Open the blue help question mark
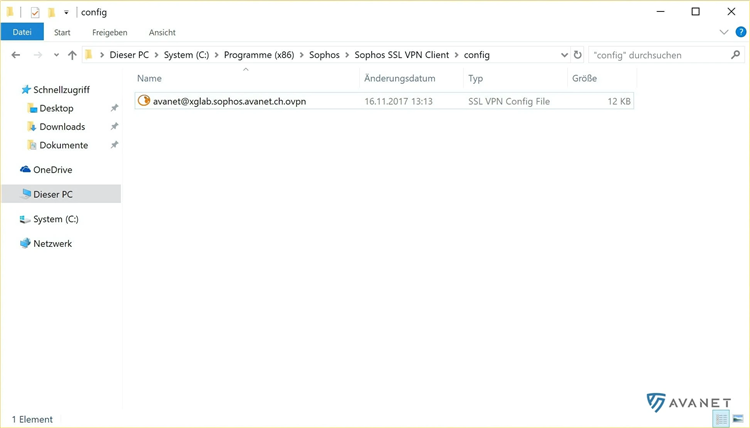 coord(740,33)
